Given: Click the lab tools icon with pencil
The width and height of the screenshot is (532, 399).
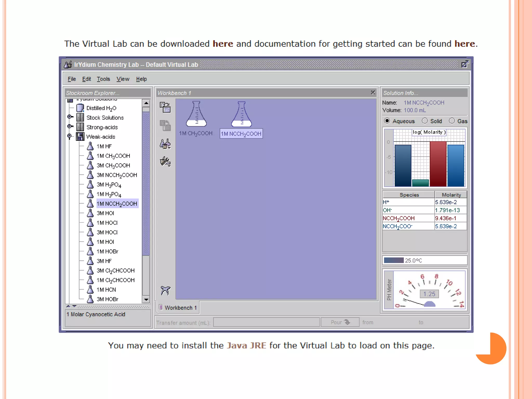Looking at the screenshot, I should pos(165,162).
